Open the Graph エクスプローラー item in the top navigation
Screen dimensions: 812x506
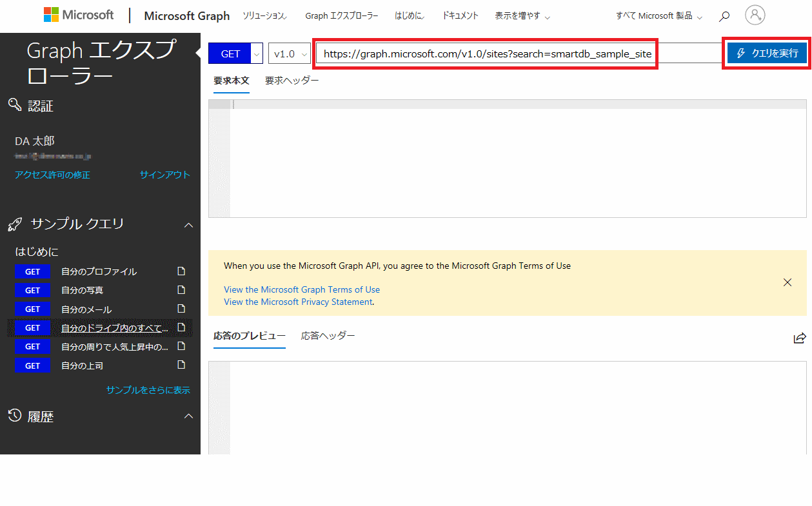342,15
